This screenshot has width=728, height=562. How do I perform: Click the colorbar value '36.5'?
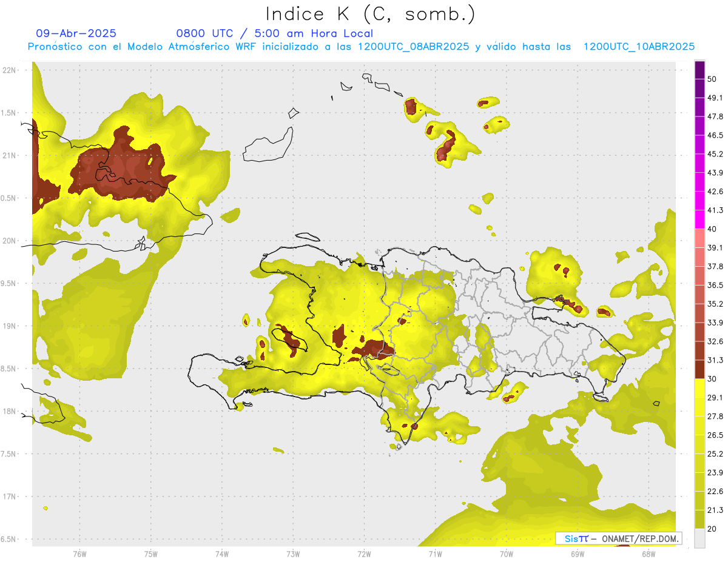(x=715, y=286)
